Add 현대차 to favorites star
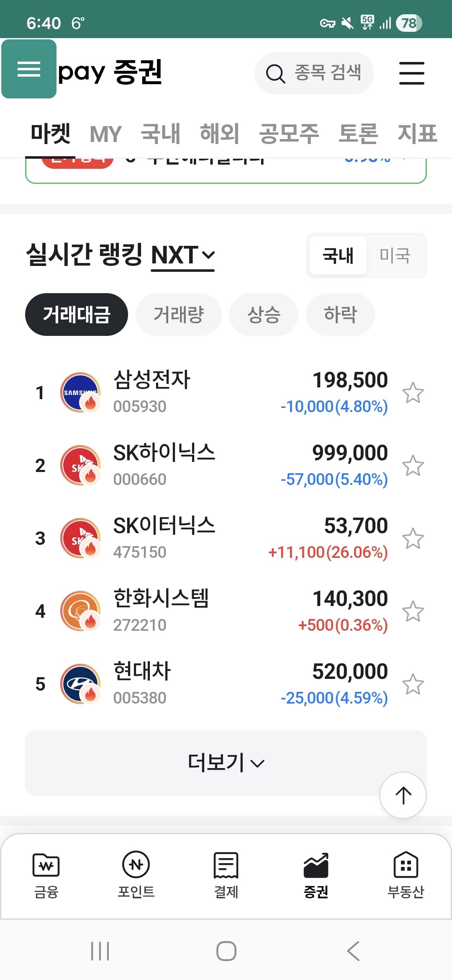The height and width of the screenshot is (980, 452). [x=413, y=684]
